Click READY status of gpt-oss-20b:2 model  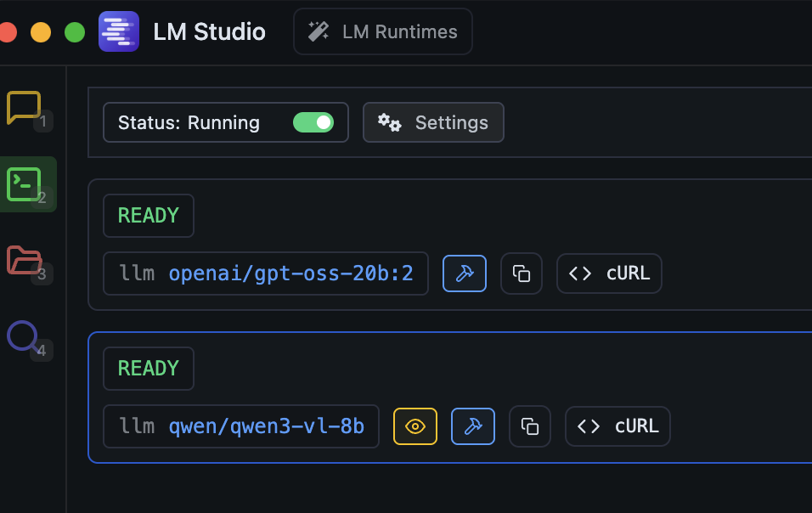(149, 216)
